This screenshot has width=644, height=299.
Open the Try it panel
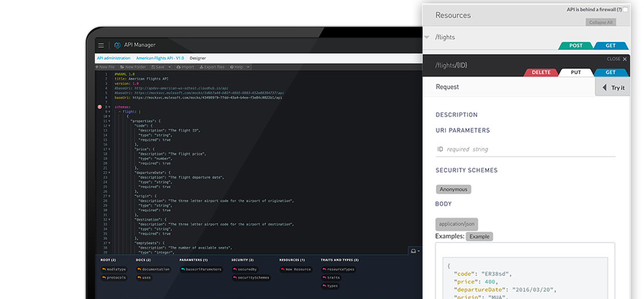[612, 88]
